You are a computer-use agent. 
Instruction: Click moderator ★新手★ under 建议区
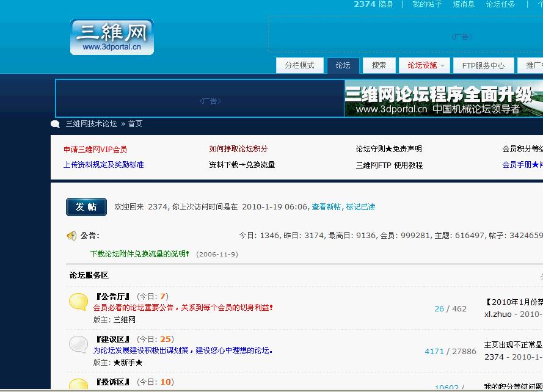tap(128, 363)
